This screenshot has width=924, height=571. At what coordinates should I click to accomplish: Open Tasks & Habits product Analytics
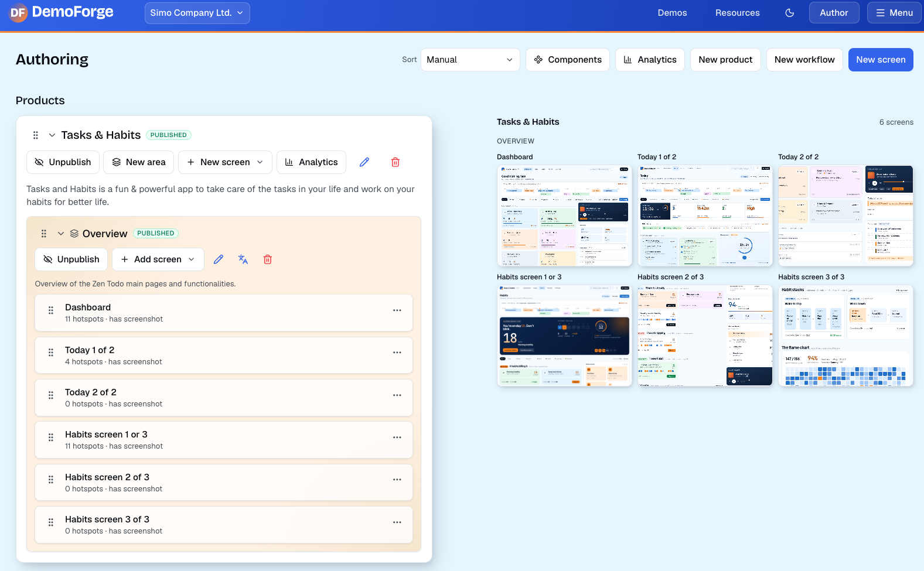311,162
